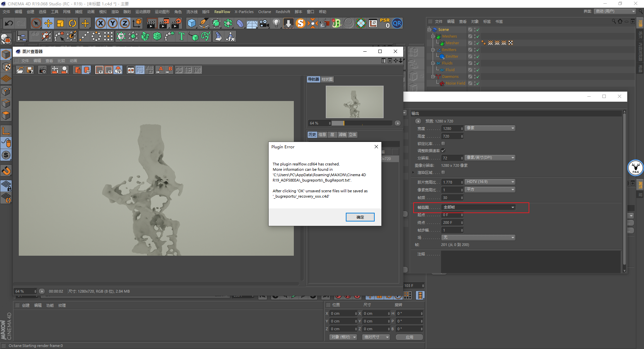Open the Octane menu
The height and width of the screenshot is (349, 644).
pyautogui.click(x=265, y=12)
